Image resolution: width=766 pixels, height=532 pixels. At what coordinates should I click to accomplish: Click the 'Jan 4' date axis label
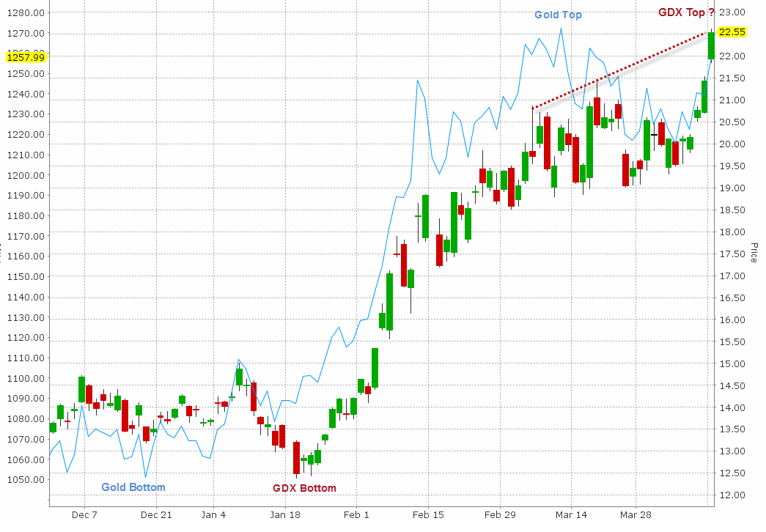(x=213, y=515)
